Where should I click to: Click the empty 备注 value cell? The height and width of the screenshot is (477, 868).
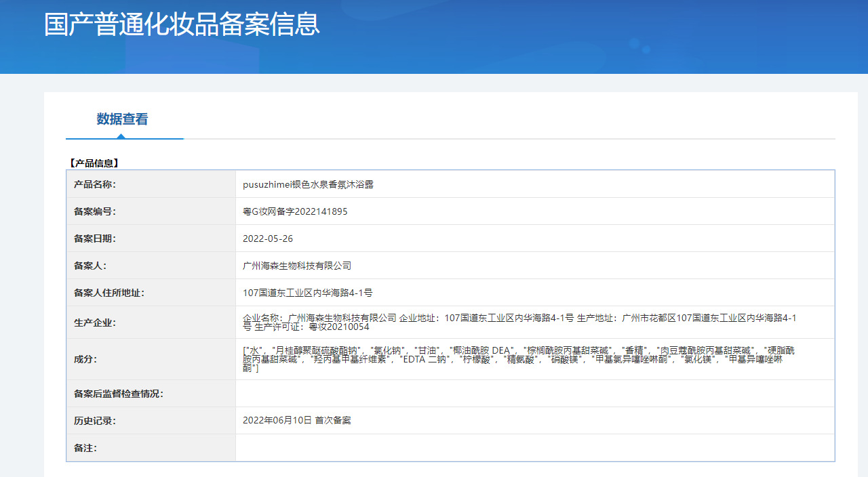534,448
